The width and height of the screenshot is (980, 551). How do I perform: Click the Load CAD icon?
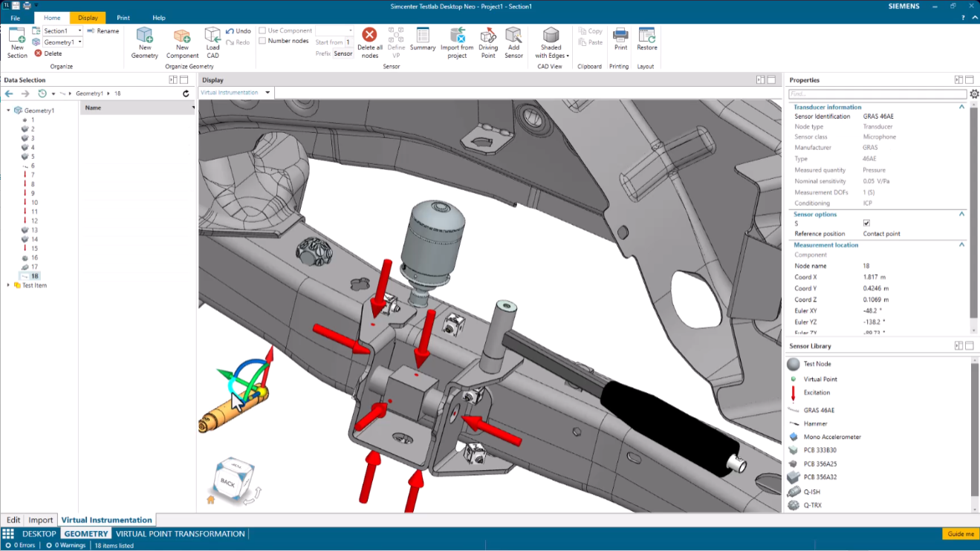click(x=212, y=35)
